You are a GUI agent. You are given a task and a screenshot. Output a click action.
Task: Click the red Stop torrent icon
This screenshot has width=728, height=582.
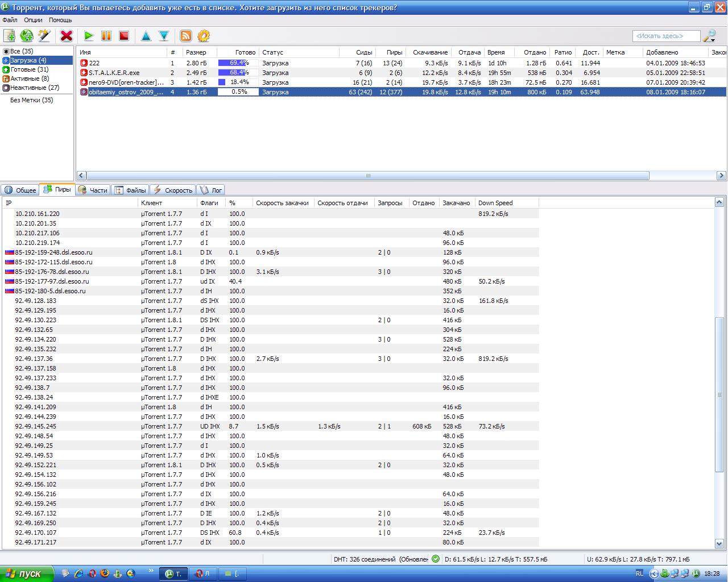(124, 36)
